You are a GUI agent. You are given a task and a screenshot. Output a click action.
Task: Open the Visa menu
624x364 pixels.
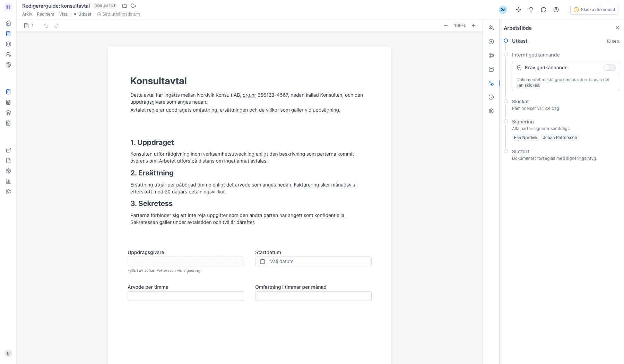tap(63, 14)
